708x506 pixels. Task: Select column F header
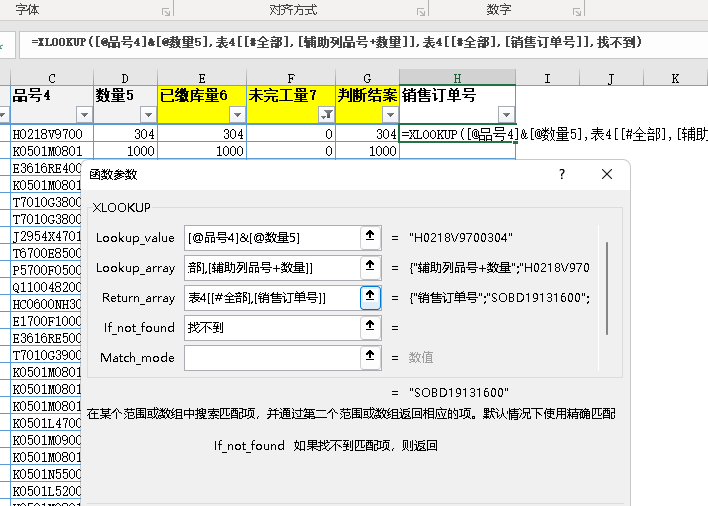point(291,78)
